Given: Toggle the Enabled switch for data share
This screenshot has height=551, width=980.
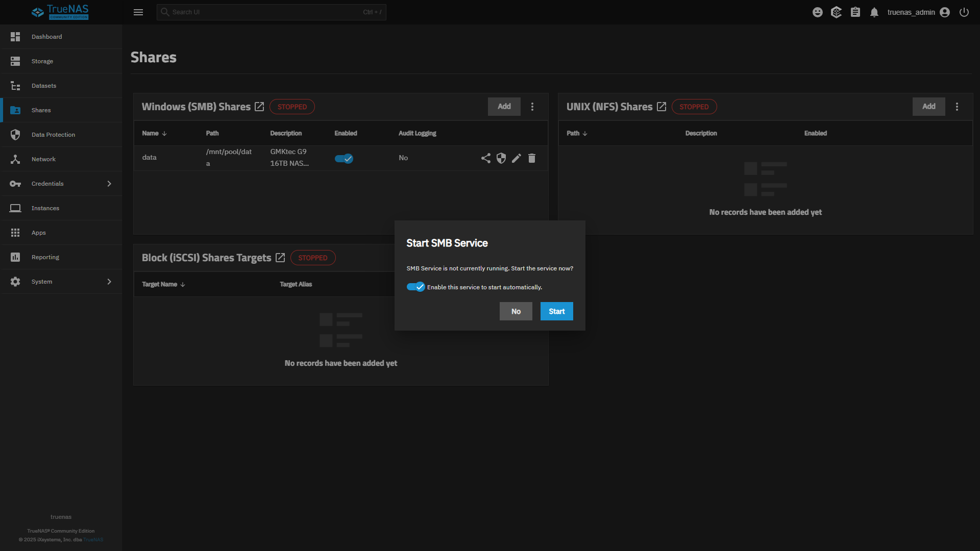Looking at the screenshot, I should pos(344,158).
